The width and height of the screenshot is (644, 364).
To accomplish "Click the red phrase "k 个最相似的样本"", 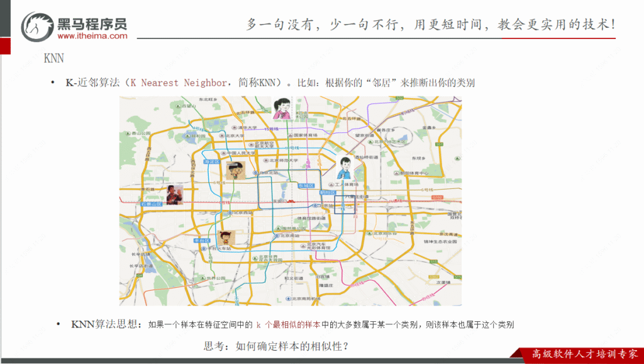I will click(x=289, y=325).
